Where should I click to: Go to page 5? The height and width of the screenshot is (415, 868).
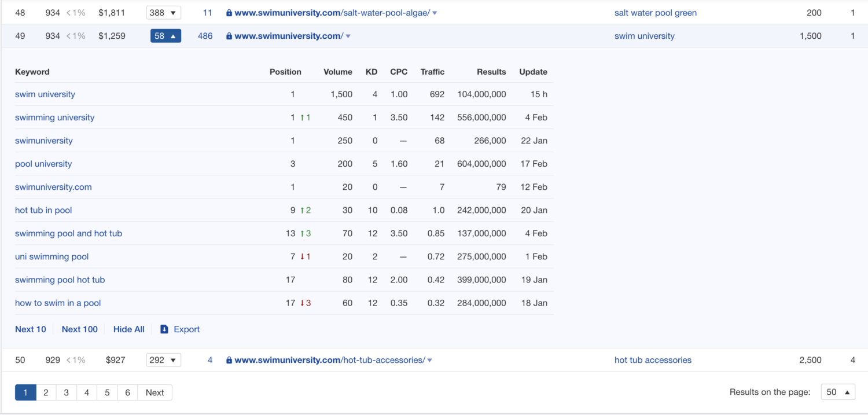coord(107,392)
